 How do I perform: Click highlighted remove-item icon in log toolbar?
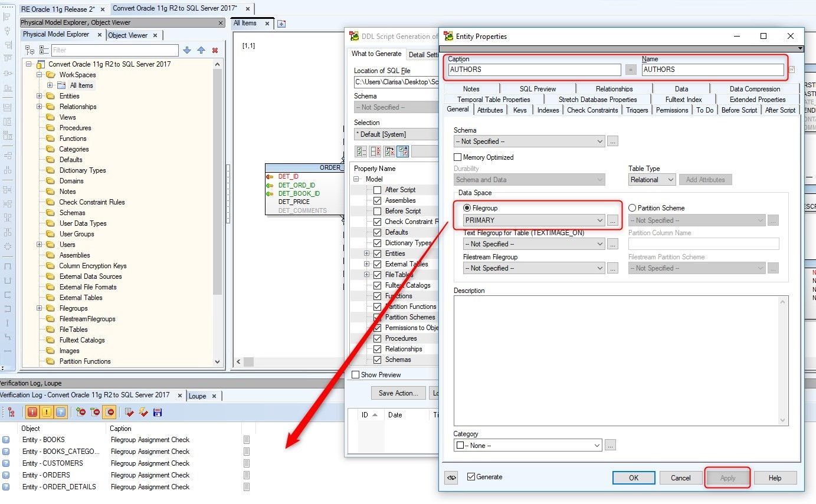(x=110, y=412)
